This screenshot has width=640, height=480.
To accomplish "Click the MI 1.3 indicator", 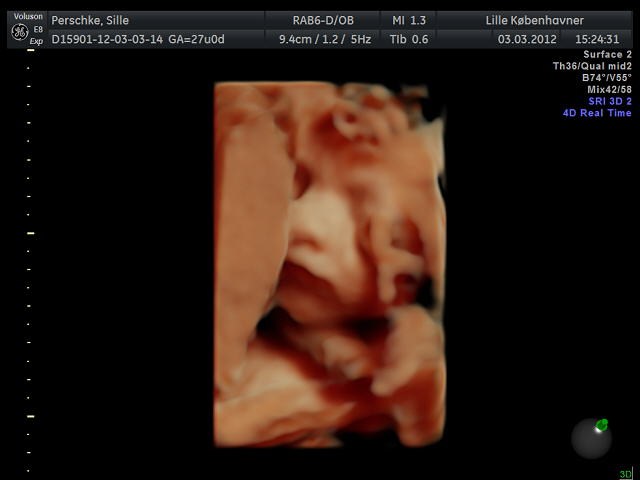I will tap(410, 20).
